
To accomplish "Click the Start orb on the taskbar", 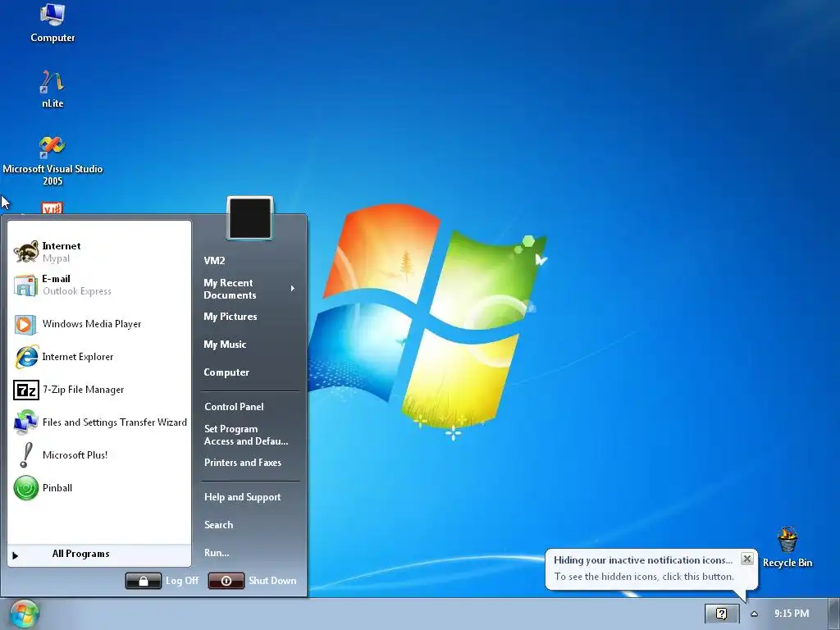I will 24,614.
